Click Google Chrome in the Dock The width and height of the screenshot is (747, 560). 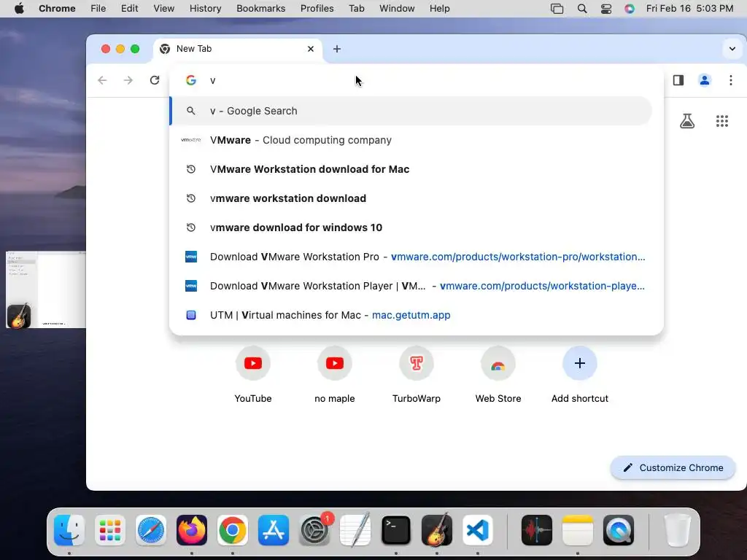(x=233, y=530)
